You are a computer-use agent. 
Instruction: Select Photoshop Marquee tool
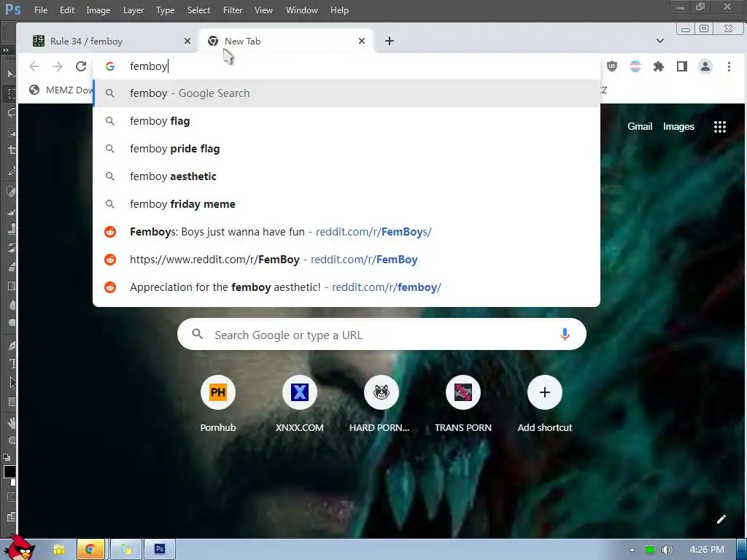pos(11,93)
